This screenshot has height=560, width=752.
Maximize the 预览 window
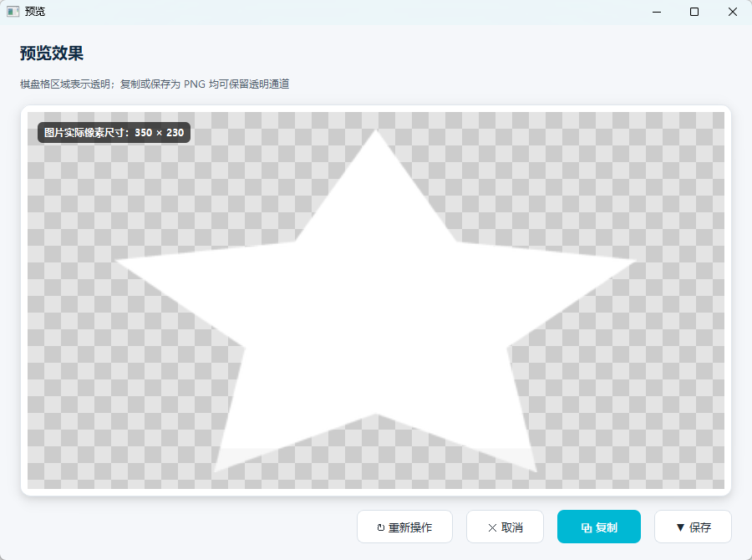[694, 12]
